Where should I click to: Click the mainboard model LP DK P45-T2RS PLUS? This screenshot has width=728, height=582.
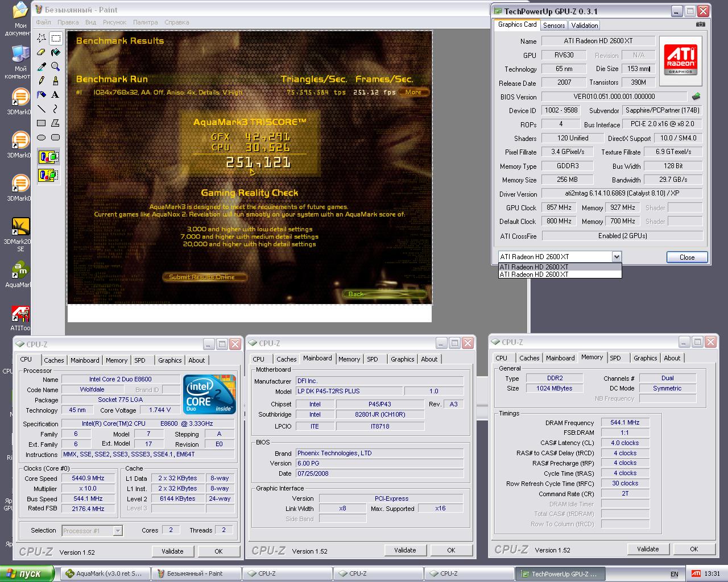(x=349, y=391)
